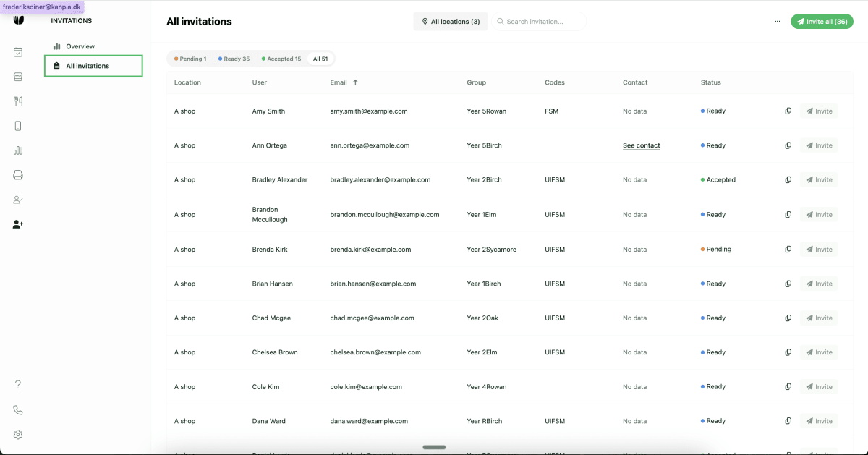Viewport: 868px width, 455px height.
Task: Open See contact link for Ann Ortega
Action: point(641,145)
